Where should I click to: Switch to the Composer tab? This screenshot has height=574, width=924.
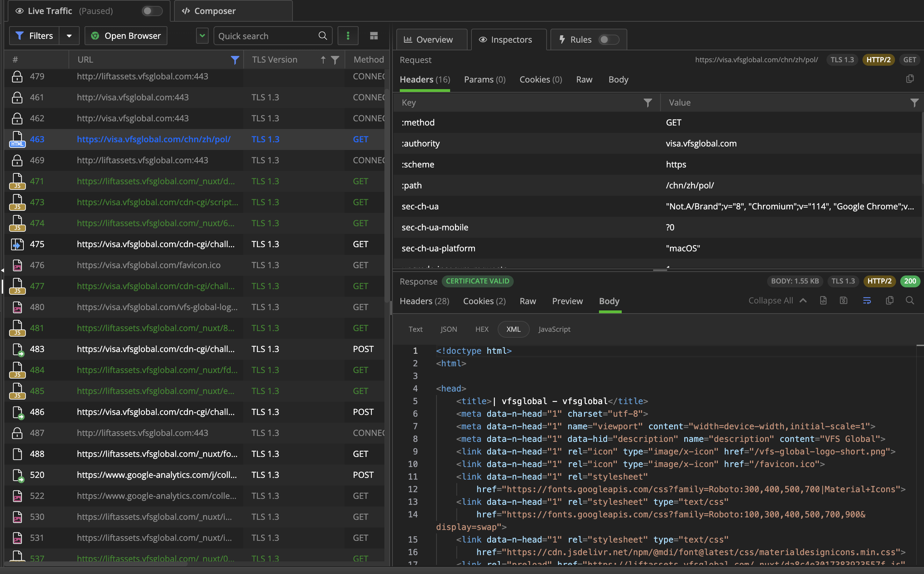(214, 11)
